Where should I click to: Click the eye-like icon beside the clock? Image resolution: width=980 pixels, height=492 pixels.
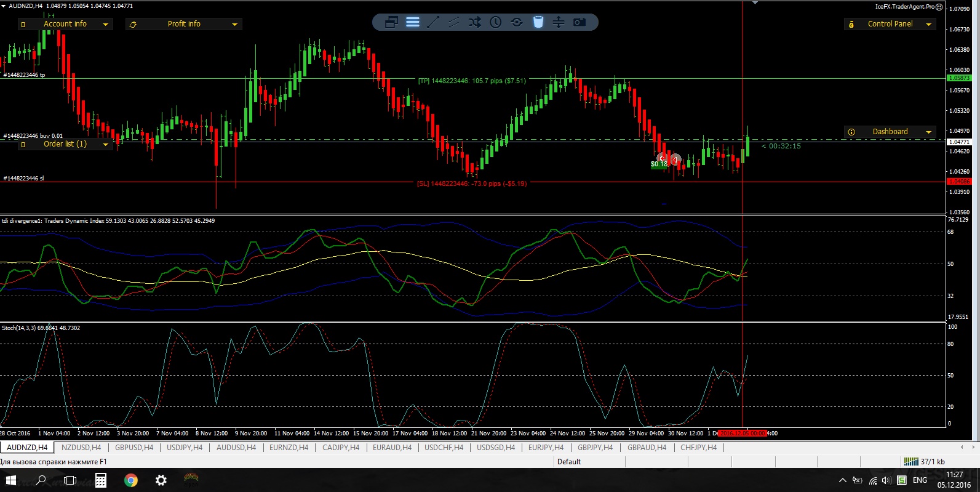point(517,23)
